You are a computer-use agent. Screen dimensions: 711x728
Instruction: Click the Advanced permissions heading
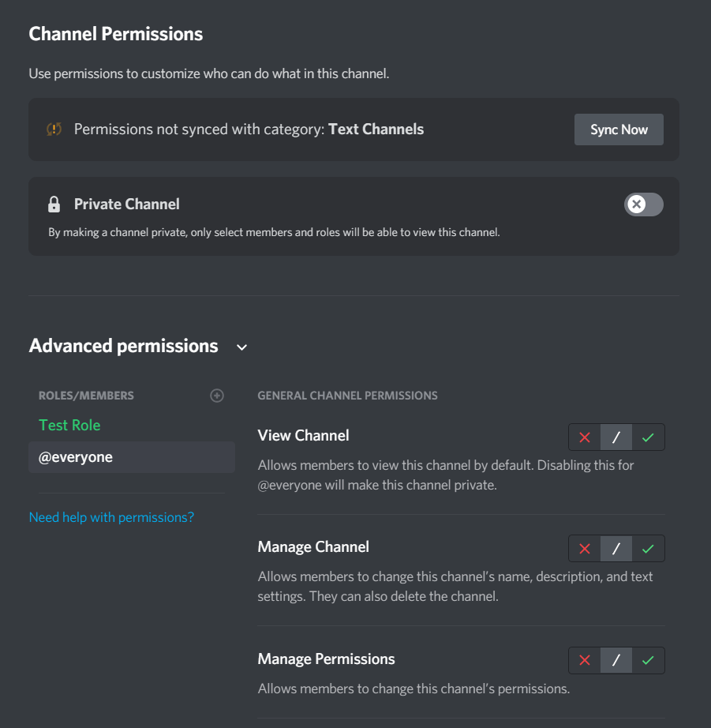tap(124, 346)
